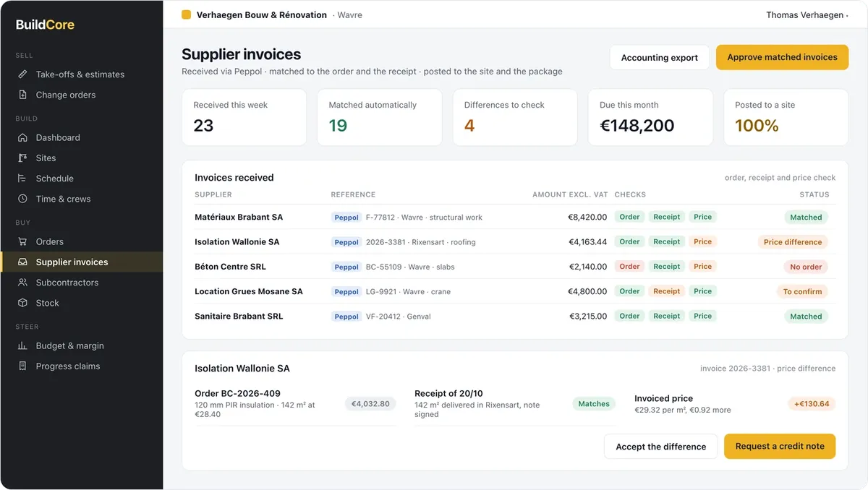Click the Sites crane icon
The width and height of the screenshot is (868, 490).
click(x=22, y=158)
